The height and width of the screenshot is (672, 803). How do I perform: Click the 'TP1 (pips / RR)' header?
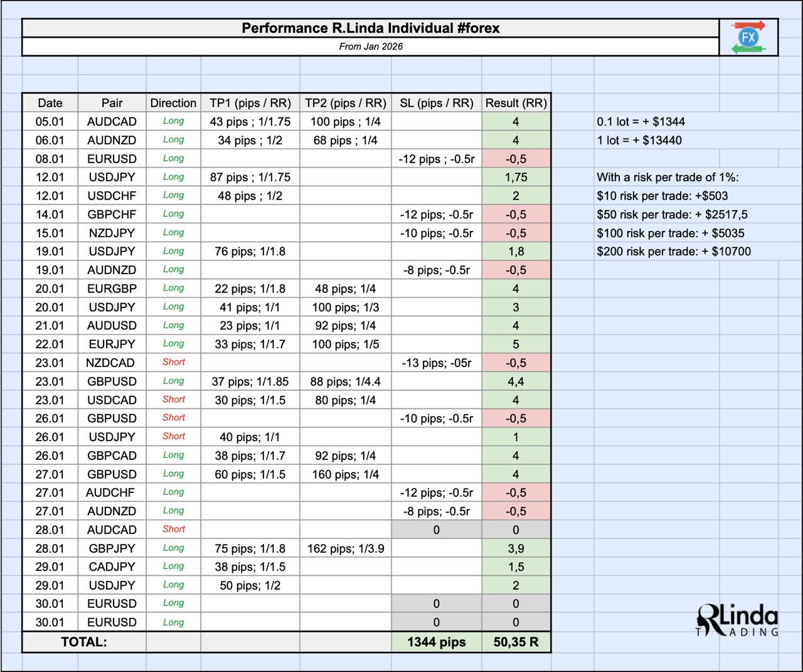250,103
